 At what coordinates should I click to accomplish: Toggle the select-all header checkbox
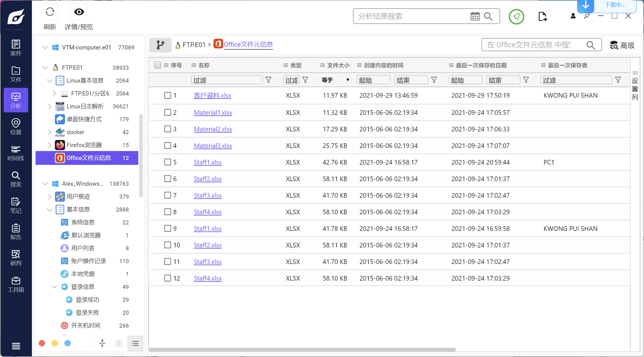click(158, 65)
